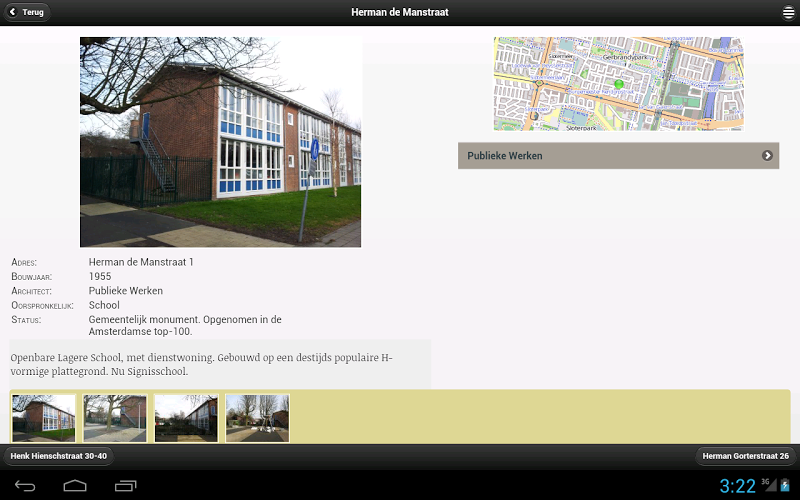Screen dimensions: 800x500
Task: Open the main school building photo
Action: pos(220,142)
